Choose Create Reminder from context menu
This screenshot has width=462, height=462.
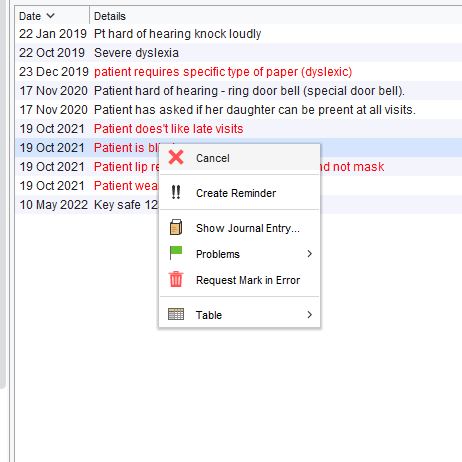236,193
